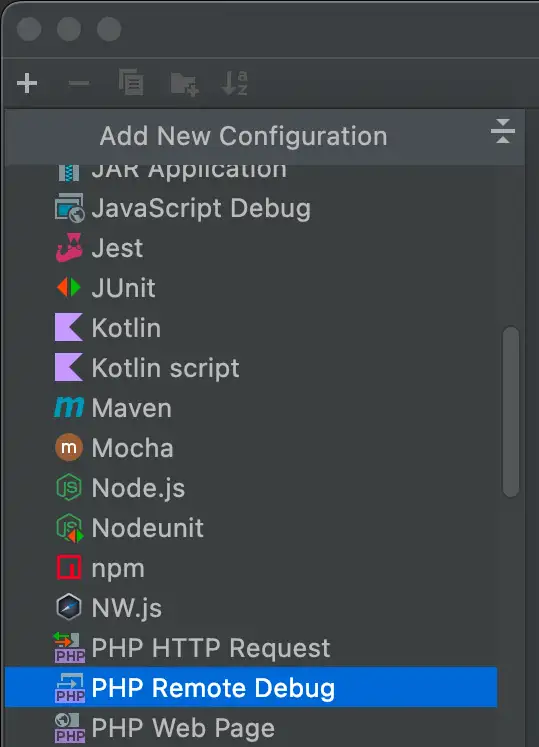Image resolution: width=539 pixels, height=747 pixels.
Task: Select Node.js configuration type
Action: 251,488
